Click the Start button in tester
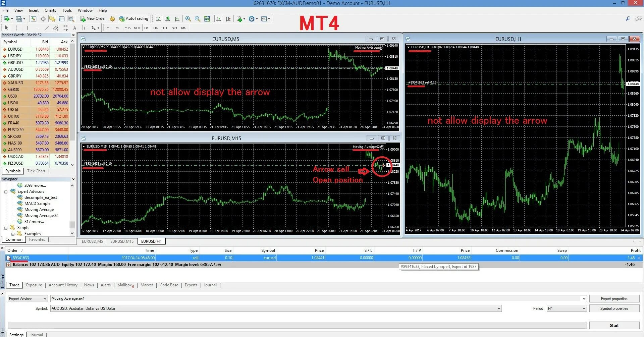 (614, 326)
